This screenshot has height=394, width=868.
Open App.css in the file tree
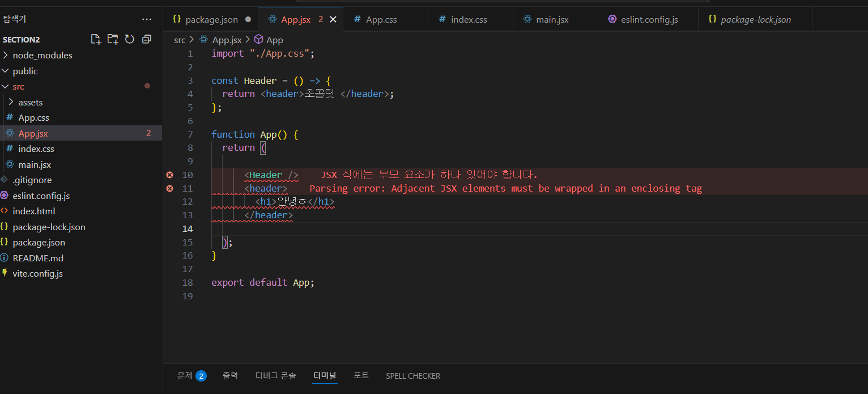click(x=81, y=117)
